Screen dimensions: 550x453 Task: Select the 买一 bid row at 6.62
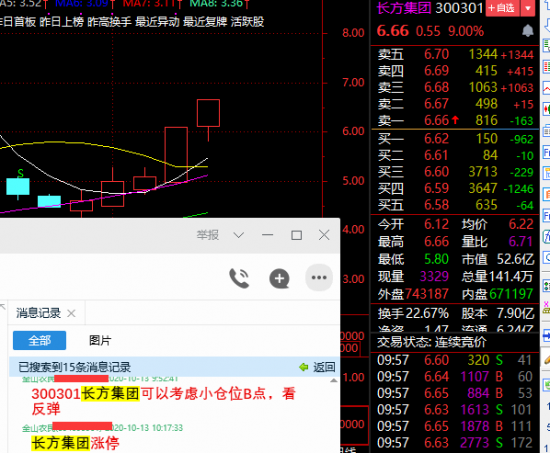tap(455, 139)
